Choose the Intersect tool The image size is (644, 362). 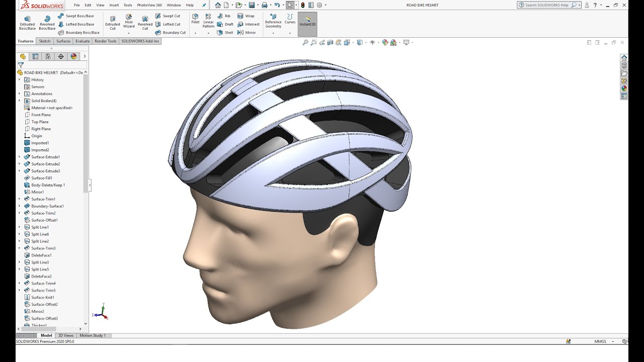pos(249,24)
